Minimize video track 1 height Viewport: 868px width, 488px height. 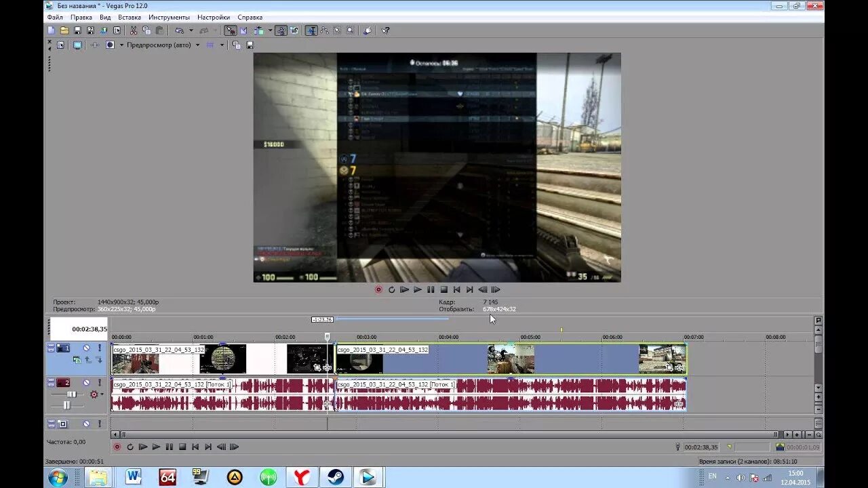coord(51,346)
